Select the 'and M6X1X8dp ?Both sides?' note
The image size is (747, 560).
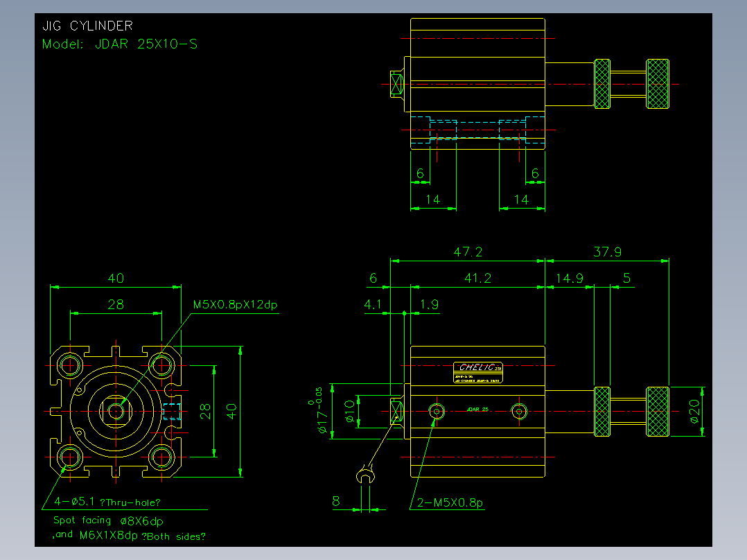pos(129,536)
